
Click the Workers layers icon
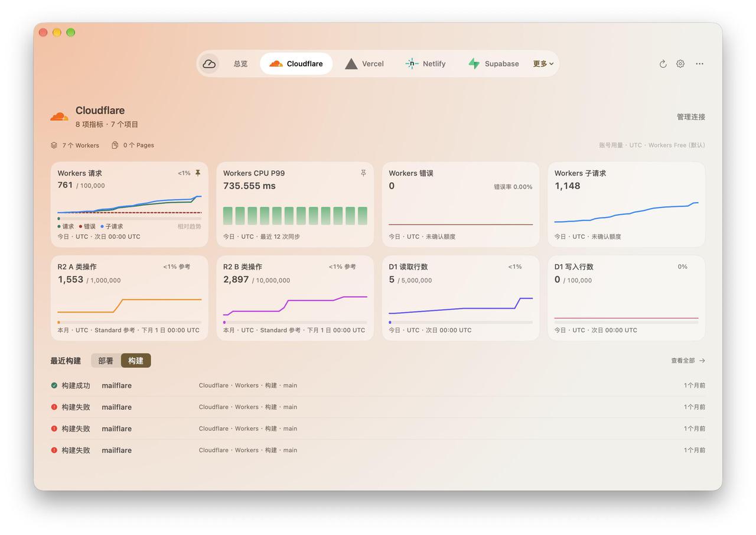(54, 145)
